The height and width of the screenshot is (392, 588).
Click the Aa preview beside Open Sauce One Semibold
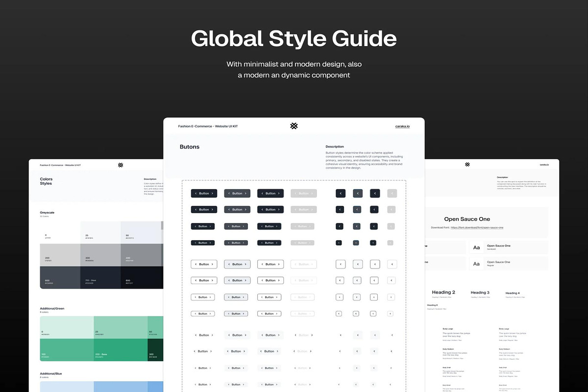pyautogui.click(x=476, y=247)
